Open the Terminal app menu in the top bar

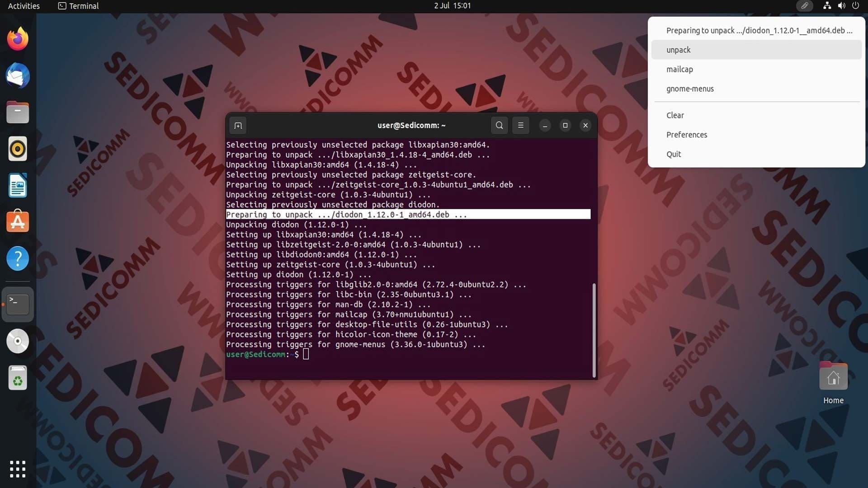(x=79, y=6)
